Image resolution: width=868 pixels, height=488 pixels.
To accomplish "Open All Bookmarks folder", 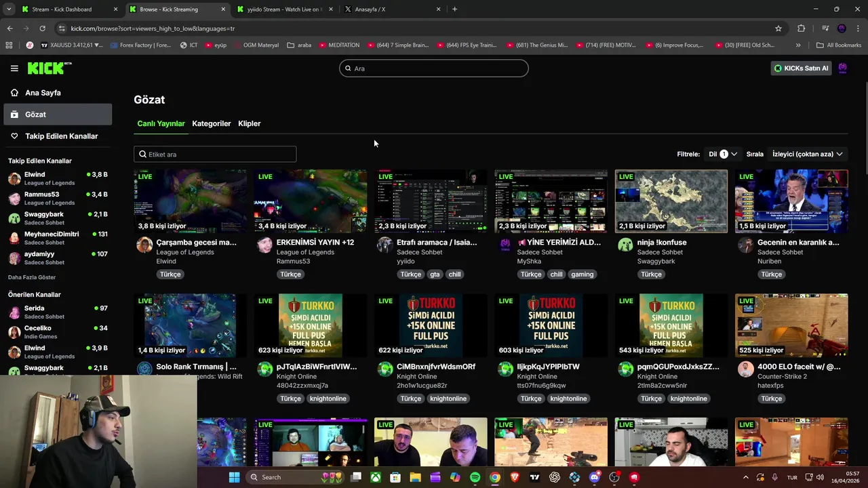I will click(x=839, y=45).
